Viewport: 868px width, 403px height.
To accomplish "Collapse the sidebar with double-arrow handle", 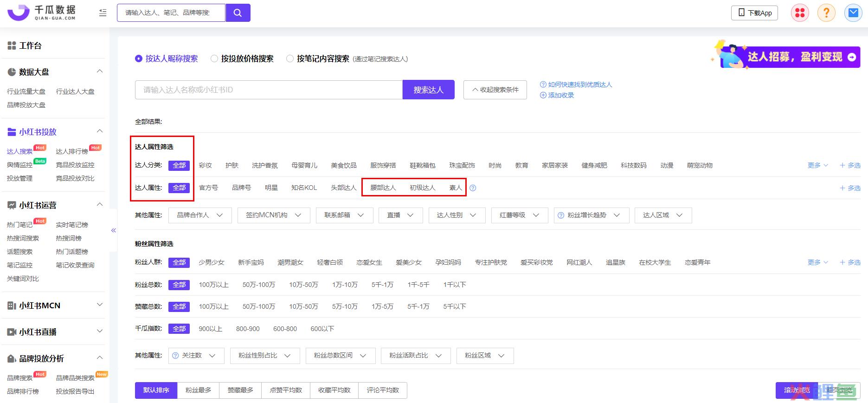I will [114, 230].
